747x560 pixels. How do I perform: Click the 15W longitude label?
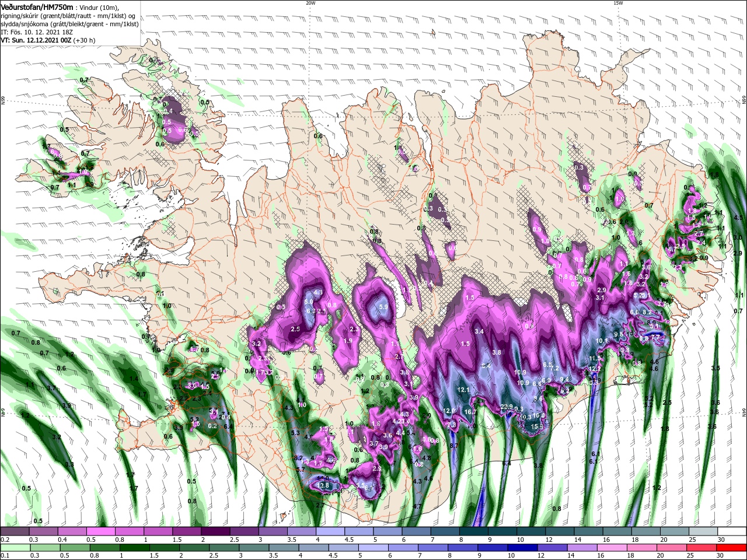click(618, 3)
